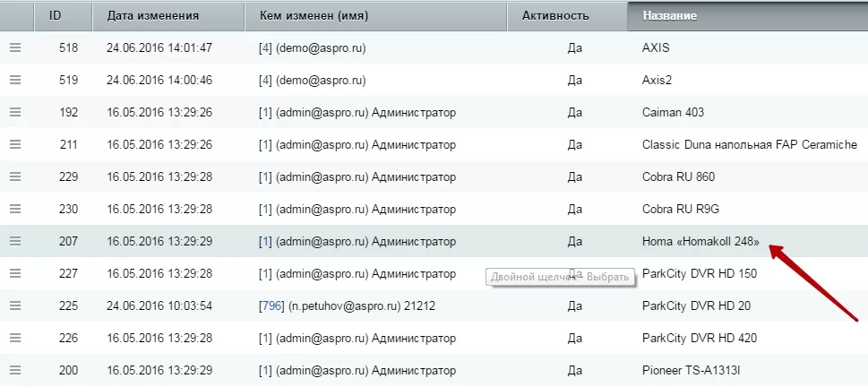Open actions icon for Pioneer TS-A1313I row
This screenshot has width=868, height=387.
tap(15, 370)
